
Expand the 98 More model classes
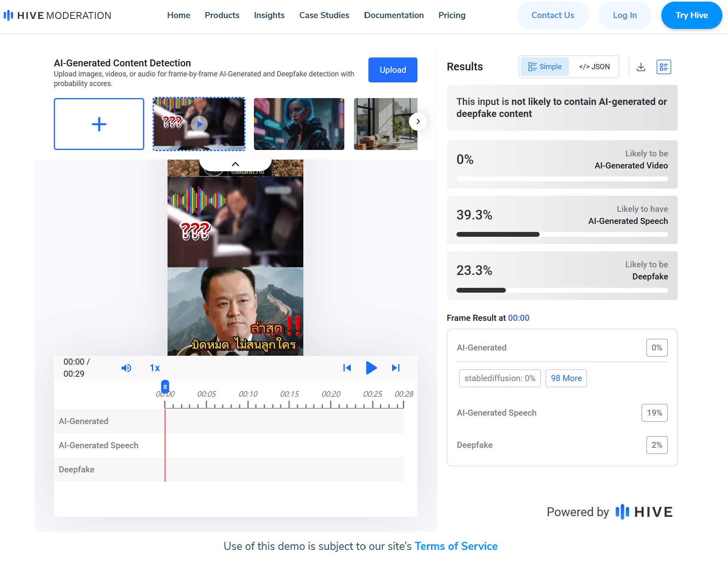coord(566,378)
